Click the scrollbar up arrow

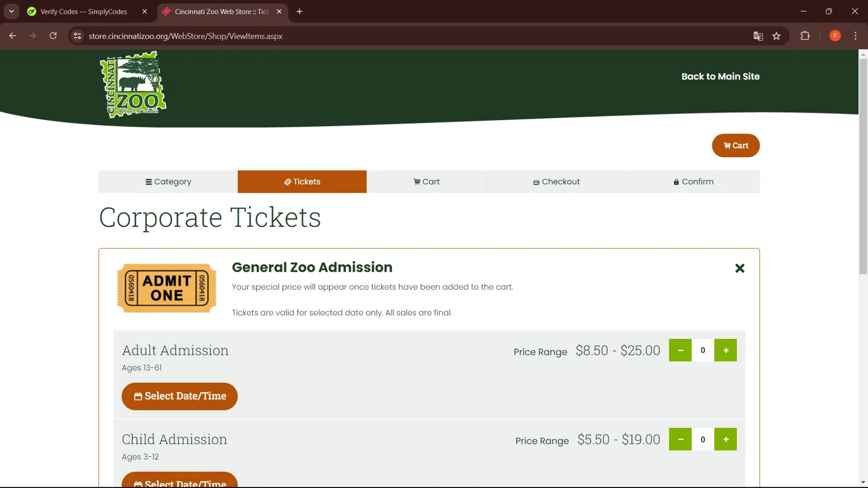tap(863, 54)
